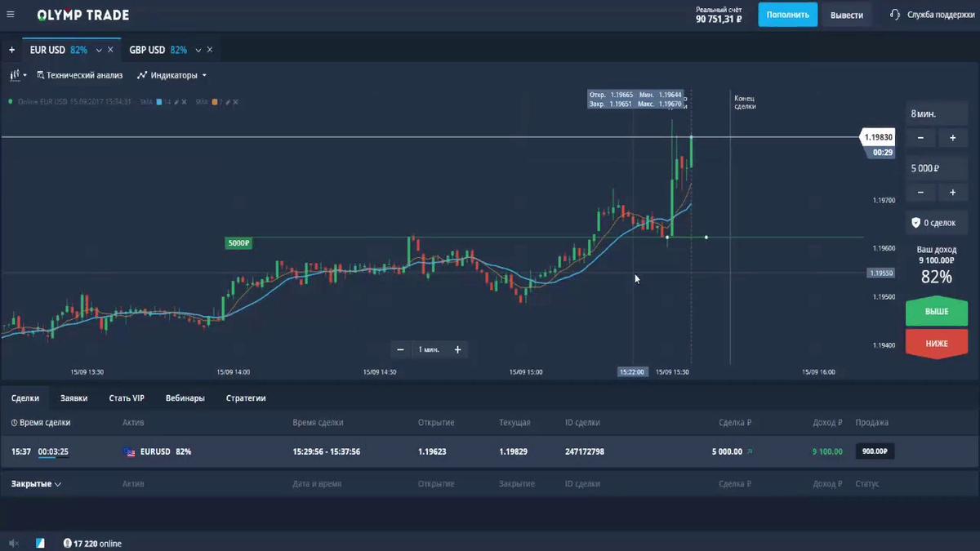This screenshot has width=980, height=551.
Task: Open the Стратегии tab
Action: 246,398
